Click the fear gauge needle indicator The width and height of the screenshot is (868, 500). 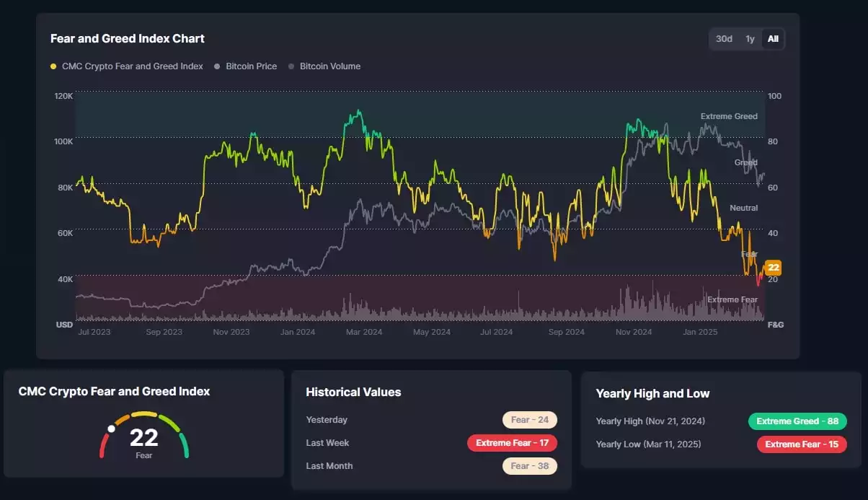click(x=112, y=427)
